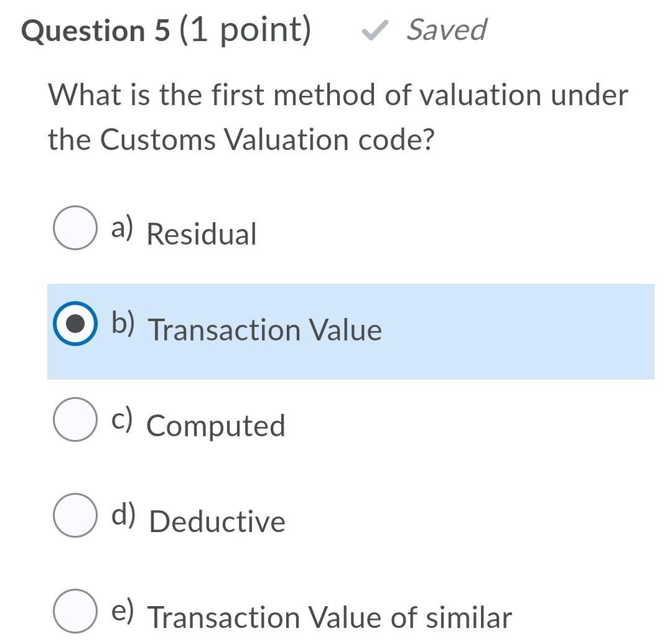Click the option letter e) marker
Image resolution: width=672 pixels, height=641 pixels.
(123, 611)
